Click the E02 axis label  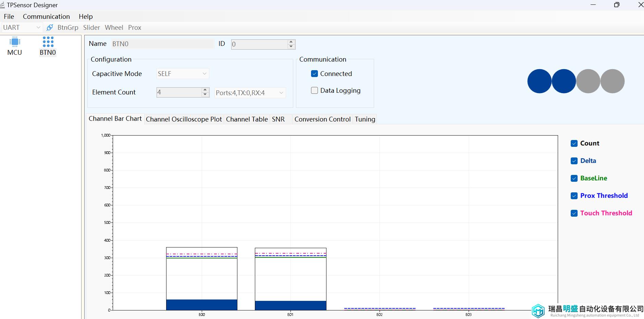tap(380, 315)
